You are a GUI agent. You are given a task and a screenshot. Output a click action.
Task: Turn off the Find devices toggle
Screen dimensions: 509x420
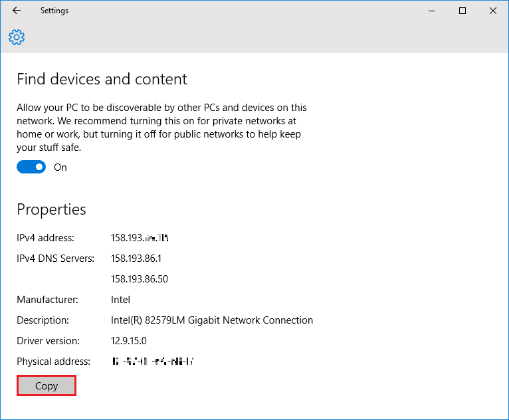(31, 167)
